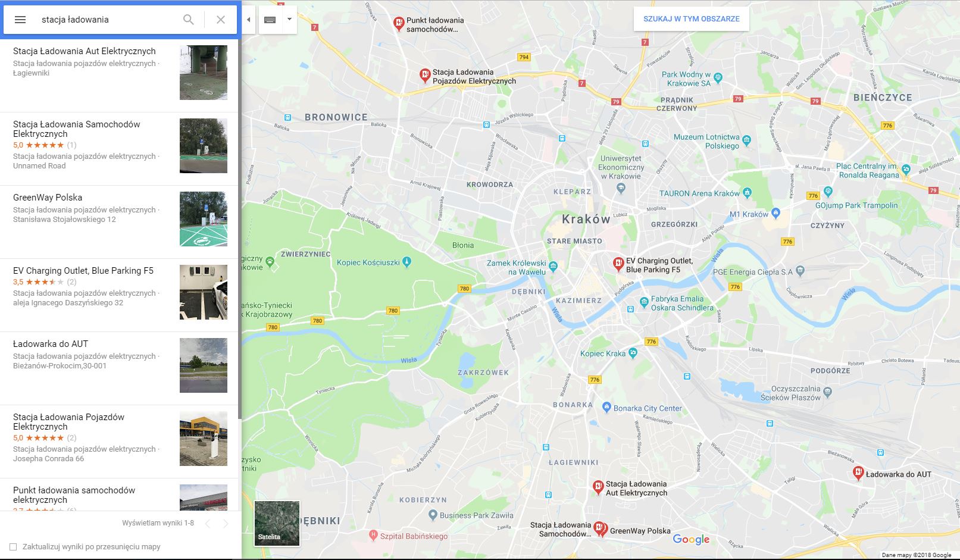Click the 'Ładowarka do AUT' map pin
Viewport: 960px width, 560px height.
858,474
